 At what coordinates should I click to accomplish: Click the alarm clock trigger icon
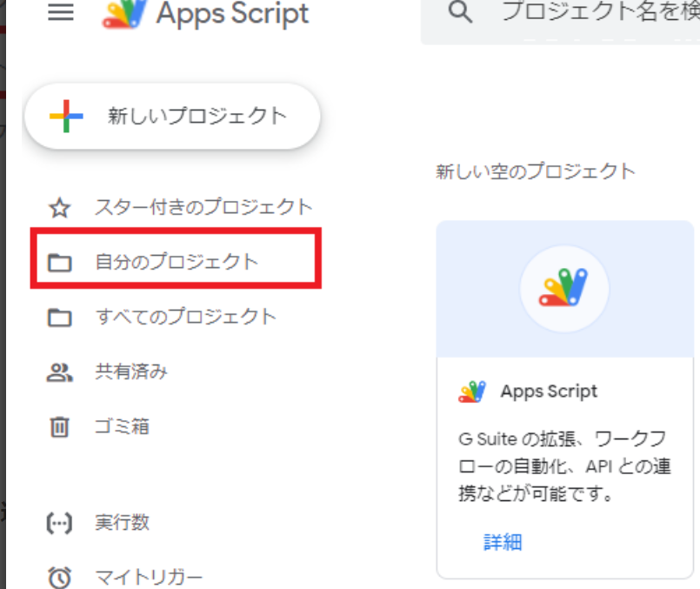[x=59, y=578]
